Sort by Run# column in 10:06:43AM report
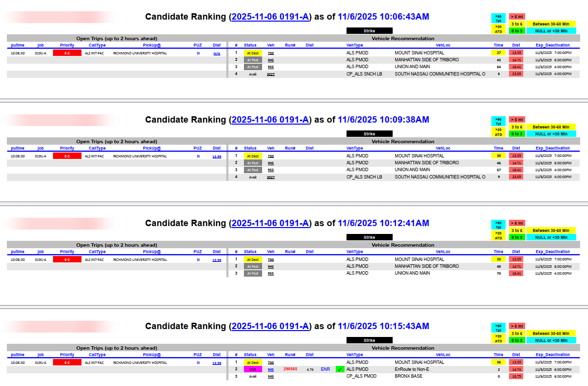Screen dimensions: 588x386 pos(290,45)
